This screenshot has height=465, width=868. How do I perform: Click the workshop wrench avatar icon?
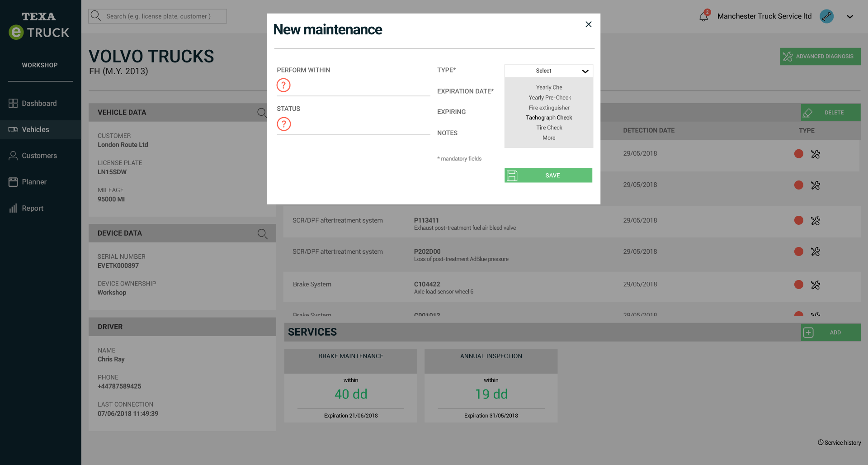tap(826, 16)
